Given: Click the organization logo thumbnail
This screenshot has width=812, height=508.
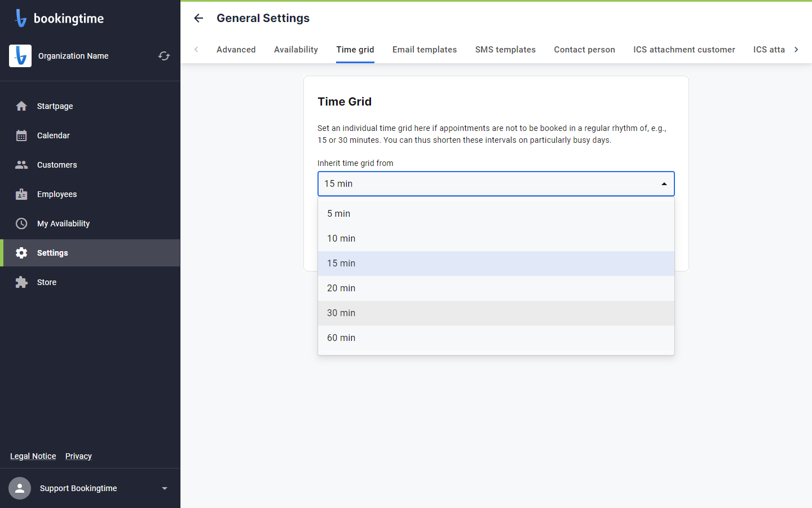Looking at the screenshot, I should tap(20, 56).
